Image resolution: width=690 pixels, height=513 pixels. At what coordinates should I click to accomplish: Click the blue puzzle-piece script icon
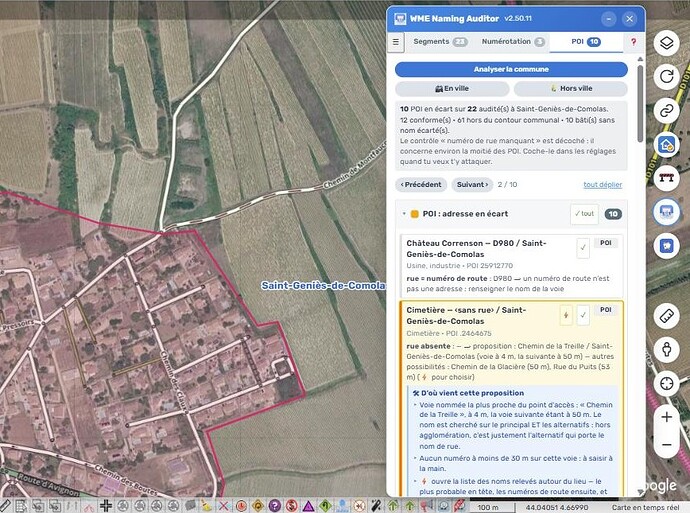coord(666,246)
